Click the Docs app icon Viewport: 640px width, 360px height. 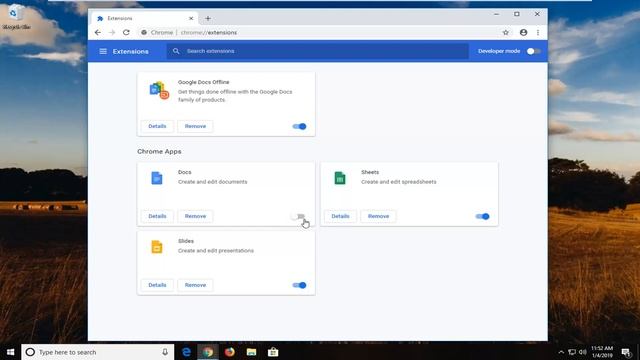click(157, 178)
